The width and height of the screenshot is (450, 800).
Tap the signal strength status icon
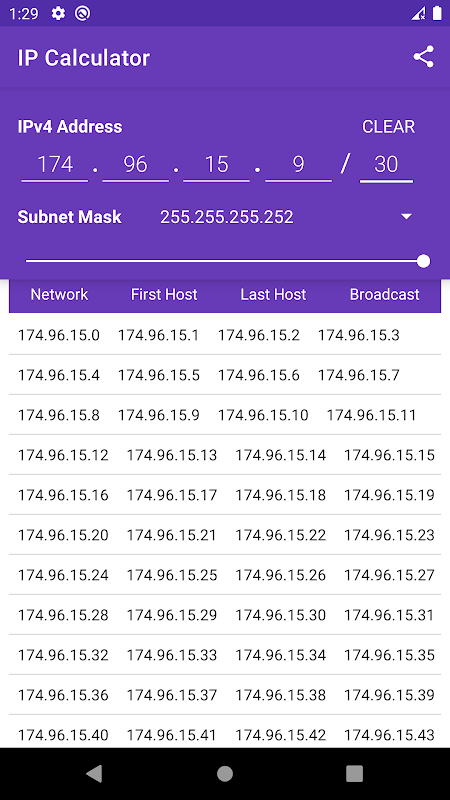coord(418,13)
